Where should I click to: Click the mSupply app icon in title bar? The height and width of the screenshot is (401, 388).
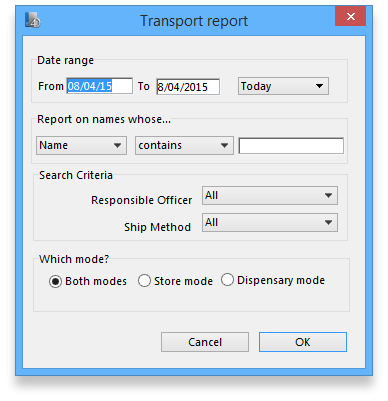pos(33,20)
